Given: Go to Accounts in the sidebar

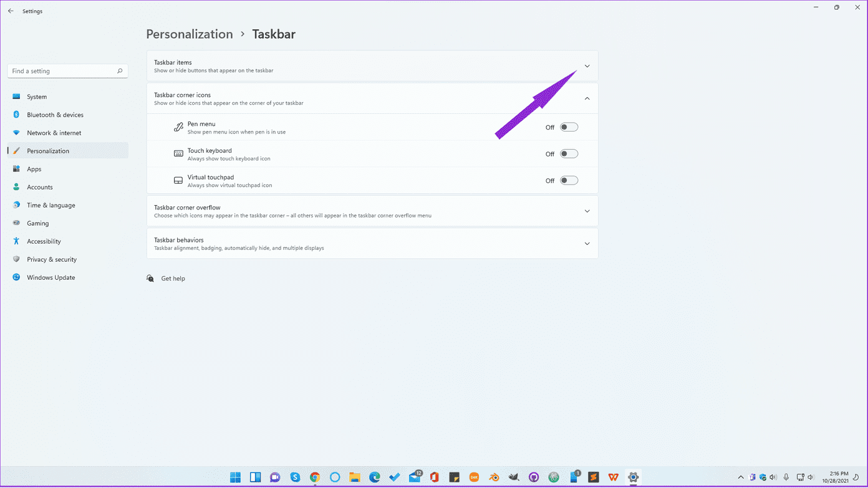Looking at the screenshot, I should 67,187.
